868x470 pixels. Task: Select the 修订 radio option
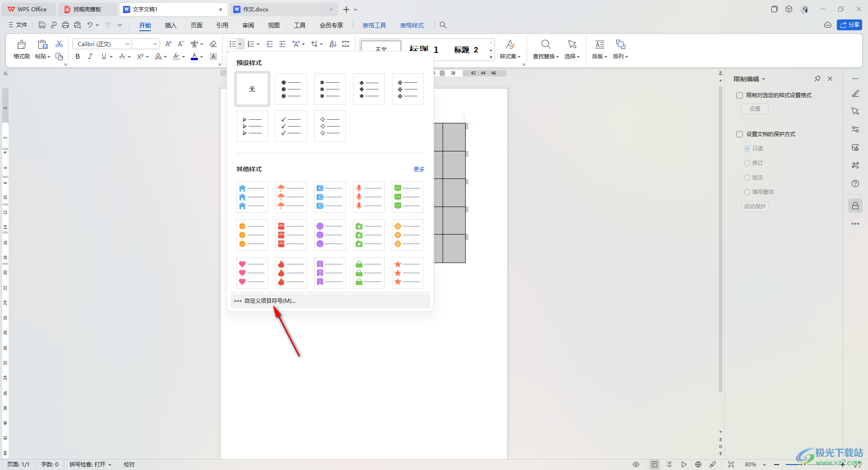coord(747,163)
